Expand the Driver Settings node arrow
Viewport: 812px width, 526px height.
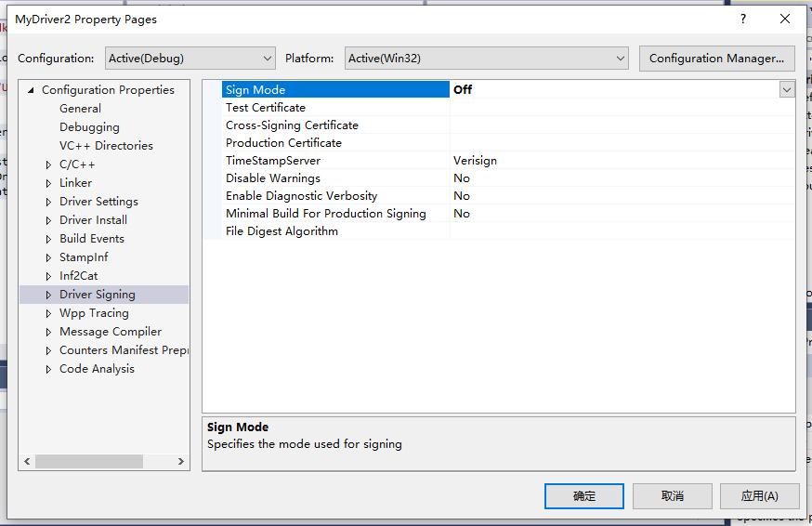pos(48,202)
